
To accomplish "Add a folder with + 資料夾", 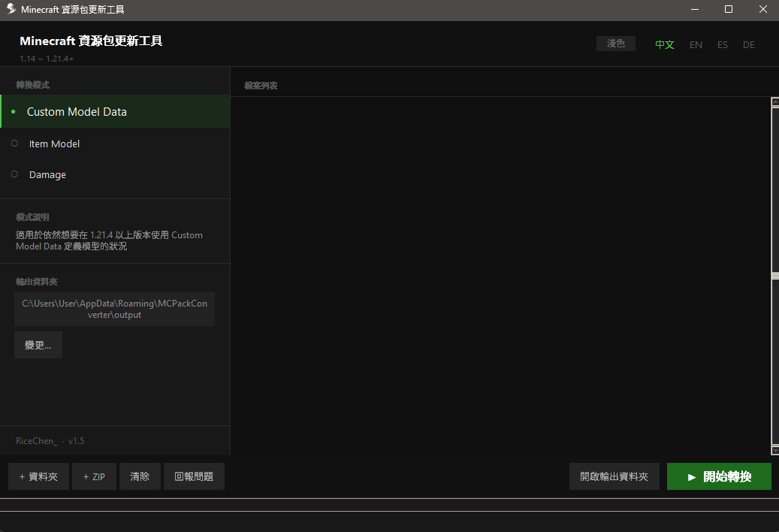I will tap(39, 476).
